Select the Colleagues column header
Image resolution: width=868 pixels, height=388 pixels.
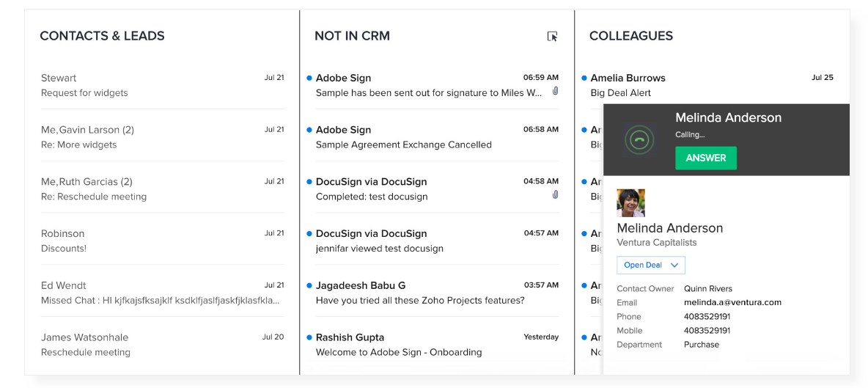pos(630,36)
